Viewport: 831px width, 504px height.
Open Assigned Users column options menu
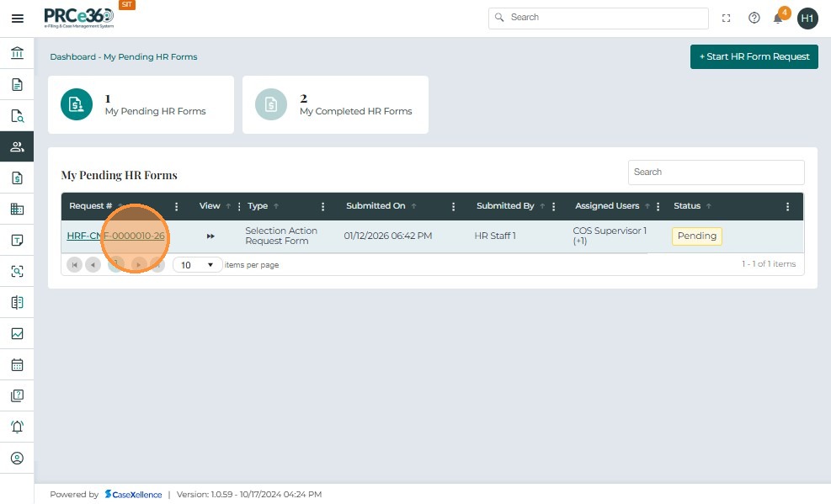tap(658, 206)
